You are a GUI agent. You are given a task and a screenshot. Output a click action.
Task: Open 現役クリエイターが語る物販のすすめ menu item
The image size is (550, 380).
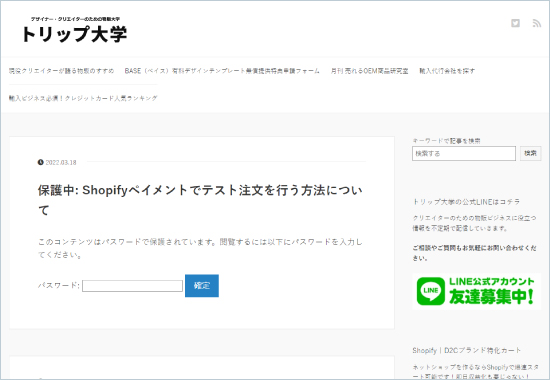point(61,71)
